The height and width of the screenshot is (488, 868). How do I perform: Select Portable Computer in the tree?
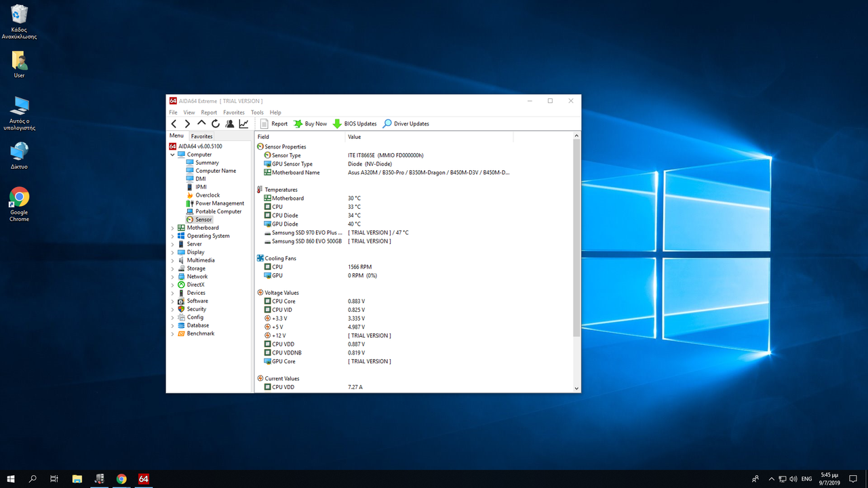218,211
